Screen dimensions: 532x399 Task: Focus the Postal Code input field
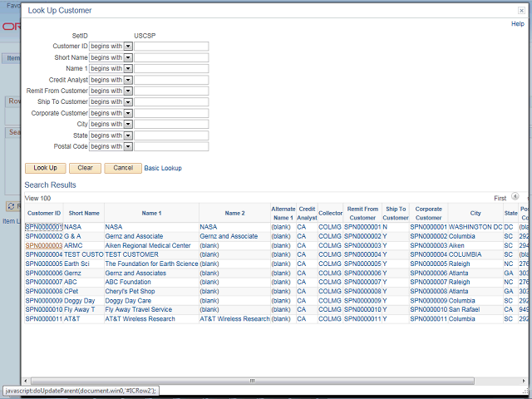pyautogui.click(x=171, y=146)
